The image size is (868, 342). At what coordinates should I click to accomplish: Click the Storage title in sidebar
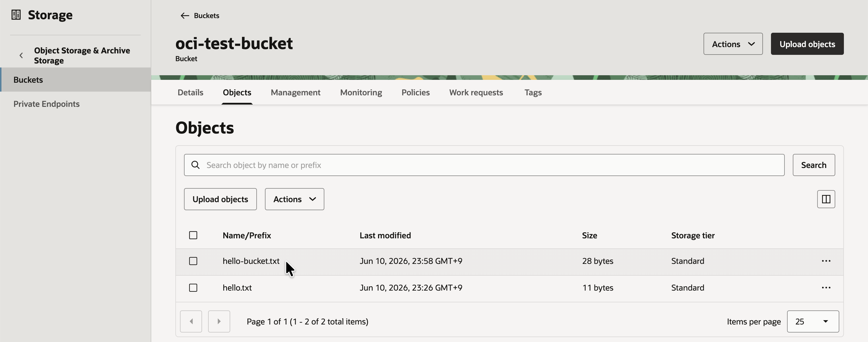(x=50, y=15)
